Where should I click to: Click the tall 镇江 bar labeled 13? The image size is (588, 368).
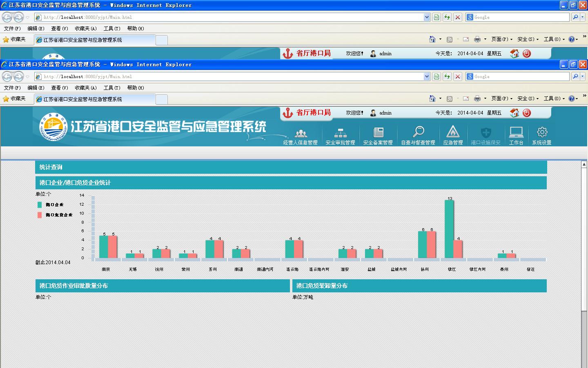point(449,229)
